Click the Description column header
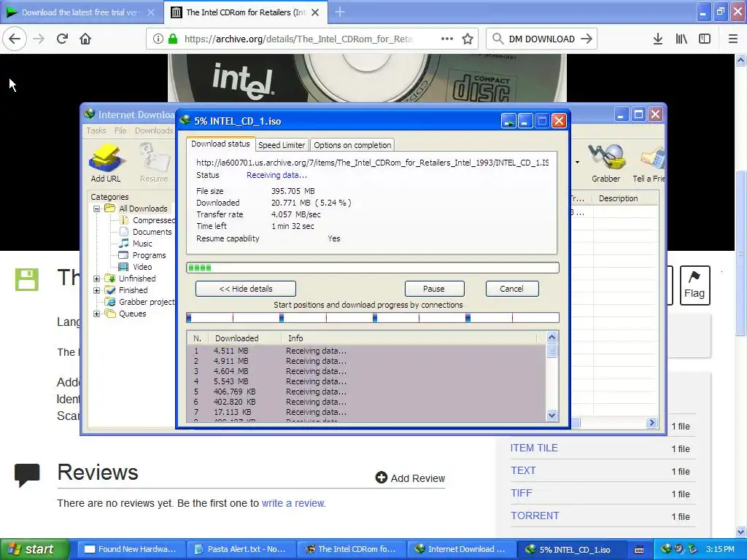The image size is (747, 560). coord(624,198)
